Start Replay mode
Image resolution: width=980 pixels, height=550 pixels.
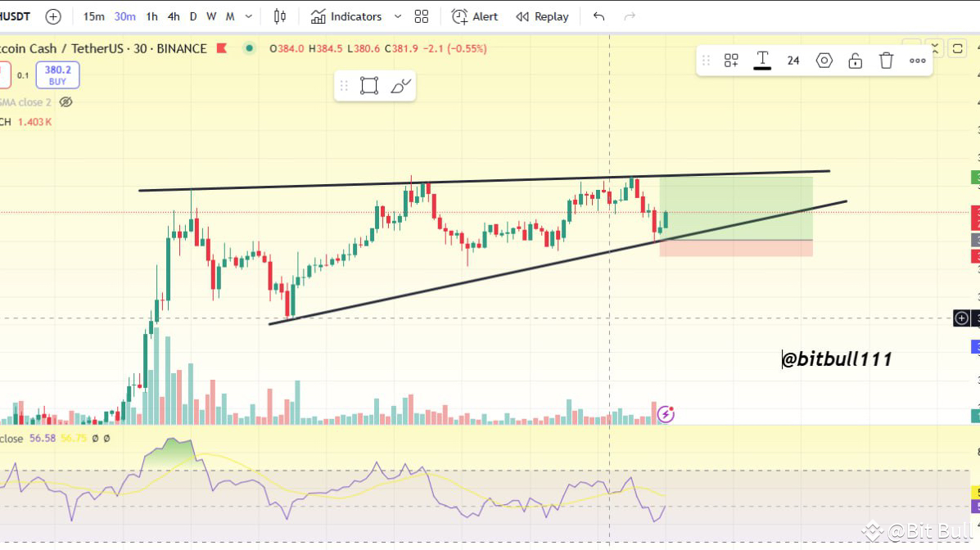[x=543, y=16]
